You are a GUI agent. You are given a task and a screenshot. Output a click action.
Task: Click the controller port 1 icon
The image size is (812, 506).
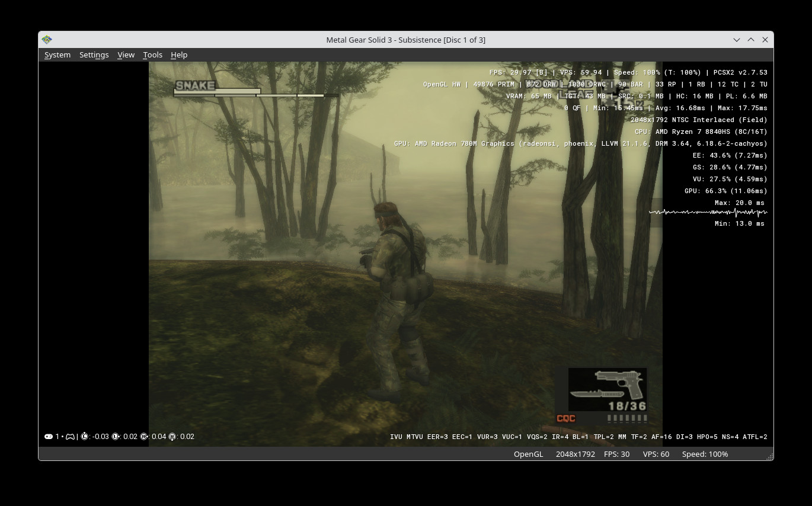point(49,437)
